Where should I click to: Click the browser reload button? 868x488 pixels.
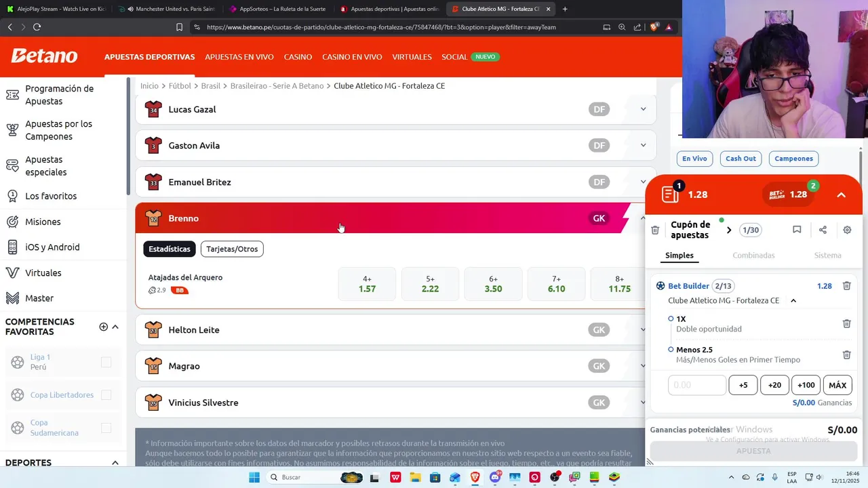click(37, 27)
